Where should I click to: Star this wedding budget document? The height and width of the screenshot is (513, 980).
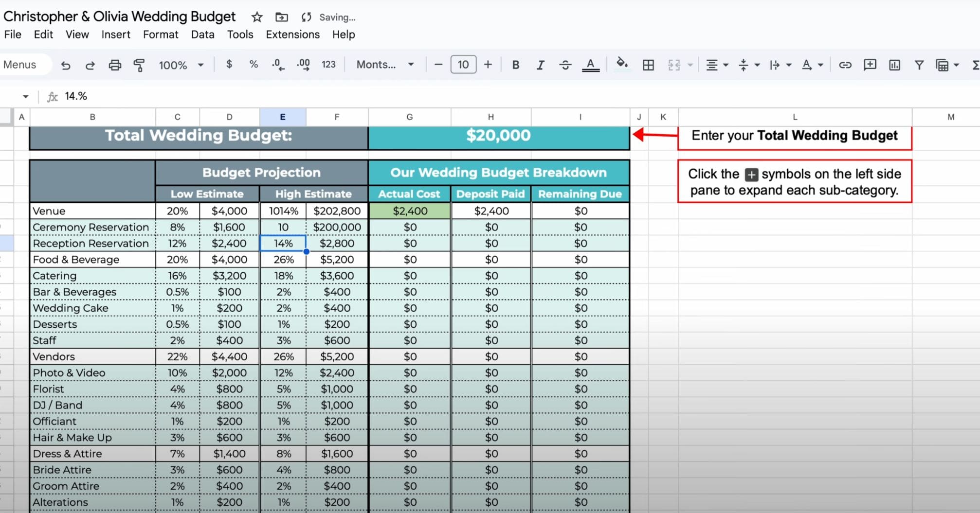(x=257, y=18)
